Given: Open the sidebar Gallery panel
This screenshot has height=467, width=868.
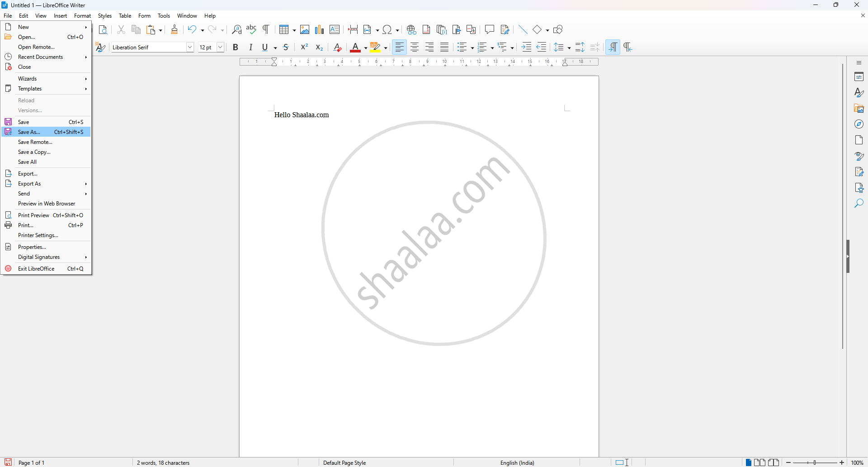Looking at the screenshot, I should click(x=859, y=109).
